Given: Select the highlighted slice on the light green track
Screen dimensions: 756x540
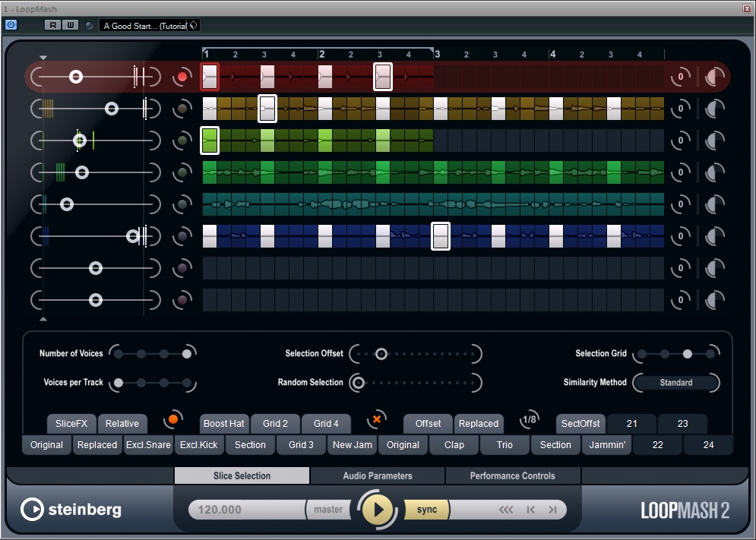Looking at the screenshot, I should [209, 141].
